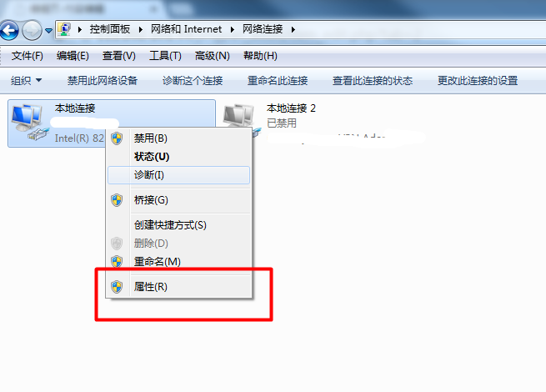Click the grayed Forward navigation arrow
The width and height of the screenshot is (546, 392).
32,30
